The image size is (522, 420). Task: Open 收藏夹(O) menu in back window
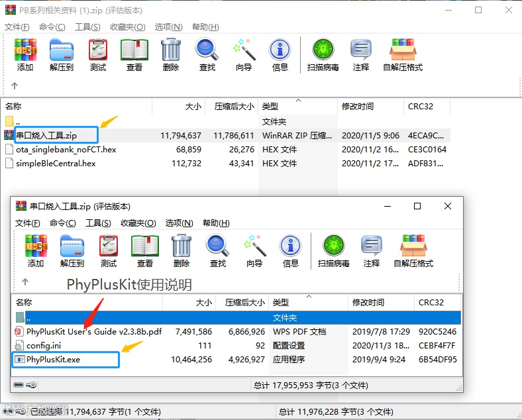point(127,27)
